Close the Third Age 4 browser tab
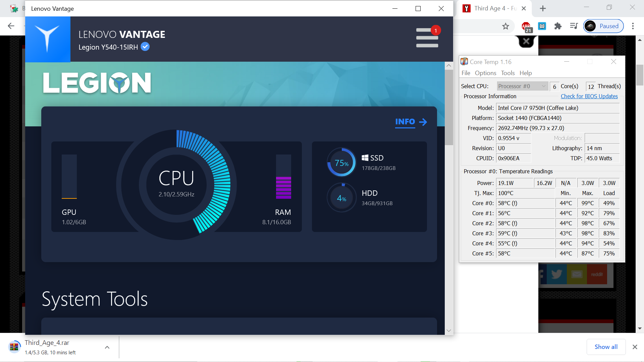644x362 pixels. [524, 8]
